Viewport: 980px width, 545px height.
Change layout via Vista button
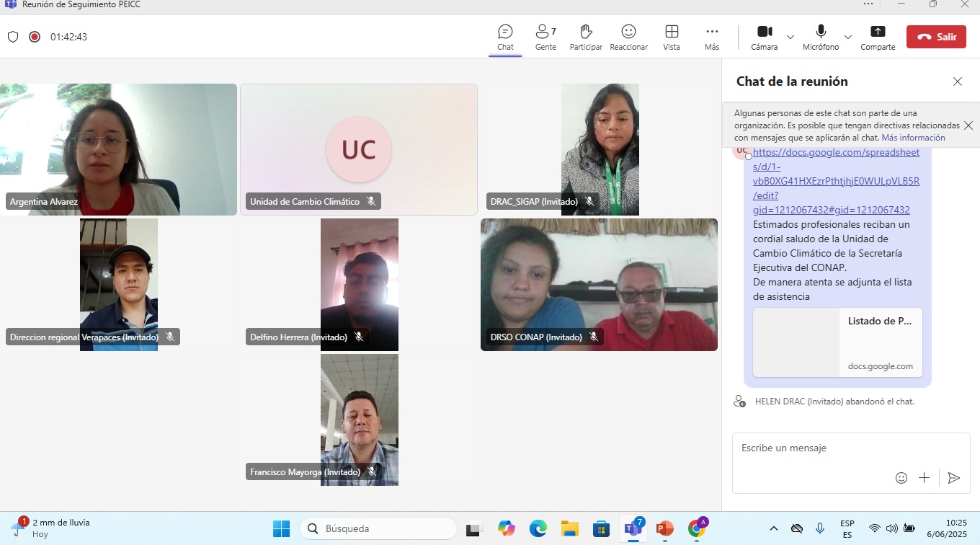pyautogui.click(x=672, y=37)
